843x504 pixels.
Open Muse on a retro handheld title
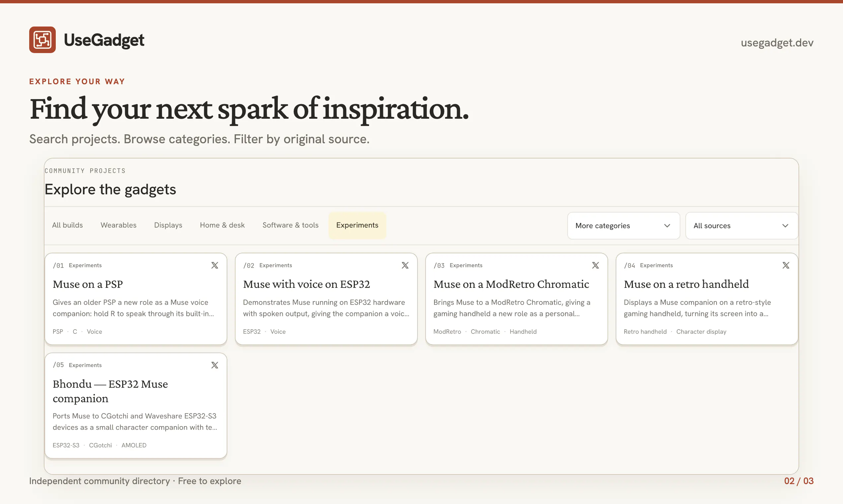(x=686, y=284)
